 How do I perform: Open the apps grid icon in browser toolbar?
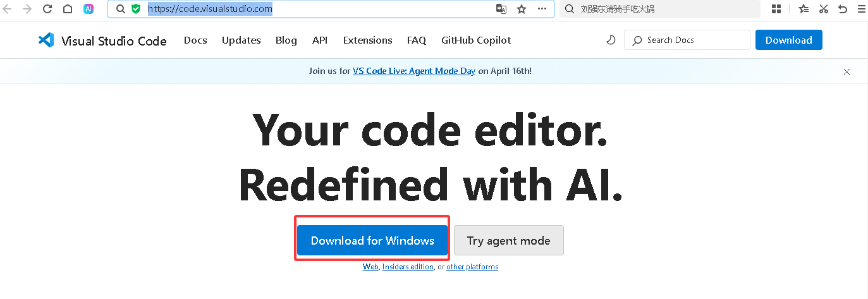pyautogui.click(x=776, y=9)
